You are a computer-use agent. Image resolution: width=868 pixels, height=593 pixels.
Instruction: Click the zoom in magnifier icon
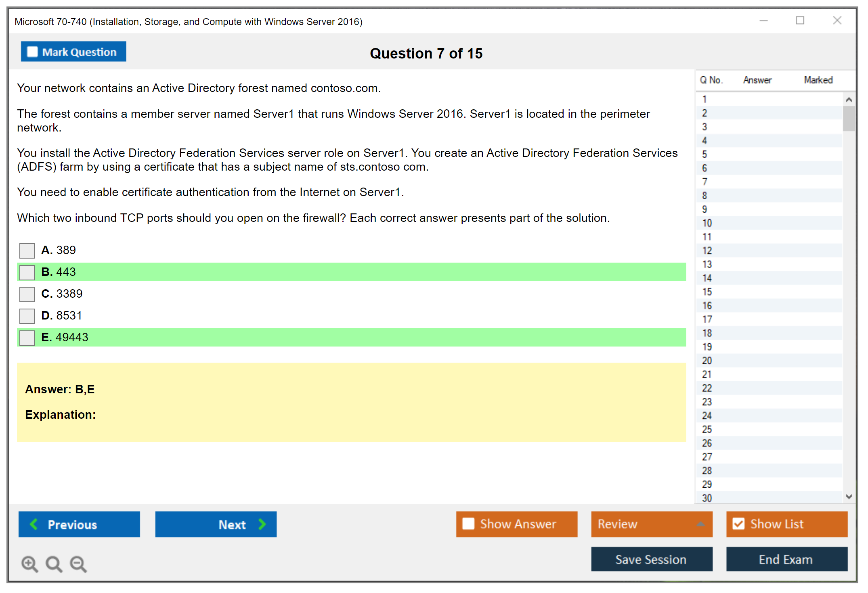coord(29,564)
